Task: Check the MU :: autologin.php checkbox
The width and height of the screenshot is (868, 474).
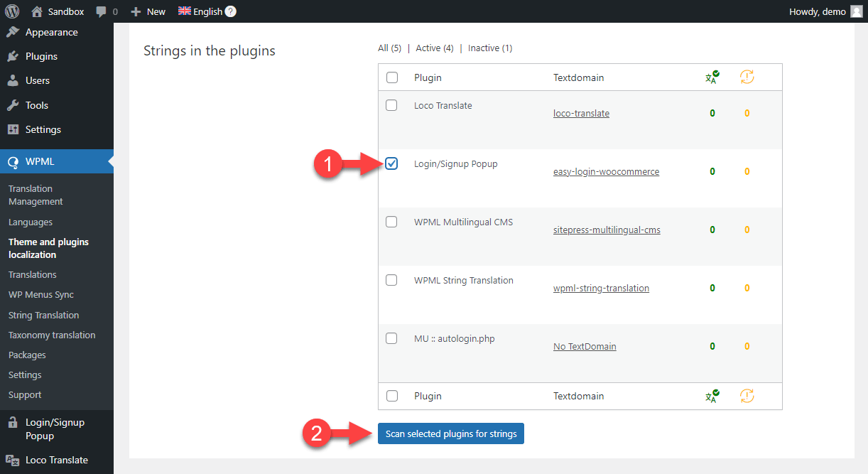Action: point(391,338)
